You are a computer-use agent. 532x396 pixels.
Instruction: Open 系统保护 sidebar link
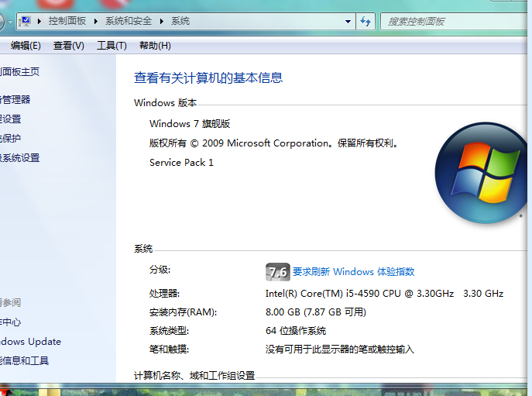pos(11,138)
